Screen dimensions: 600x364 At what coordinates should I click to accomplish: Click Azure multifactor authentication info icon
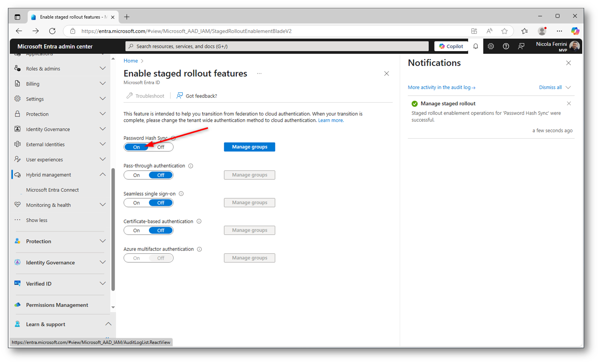(x=199, y=249)
